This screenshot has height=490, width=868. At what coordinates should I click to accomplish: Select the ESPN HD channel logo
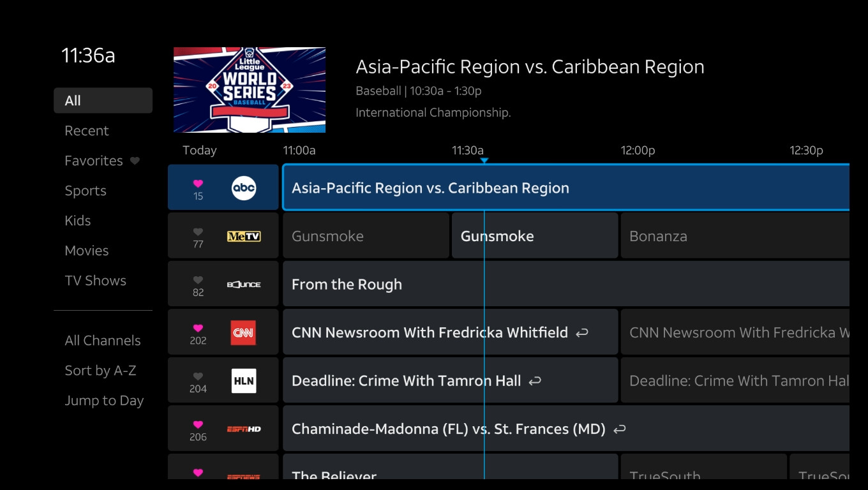pos(243,429)
